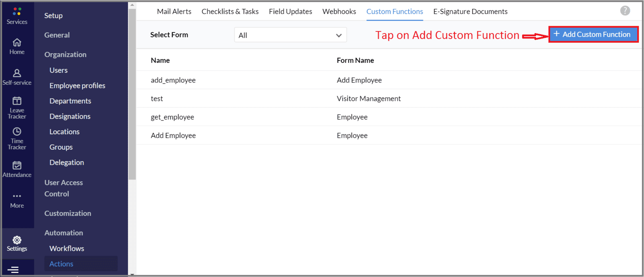Open Employee profiles settings
This screenshot has width=644, height=277.
coord(77,85)
